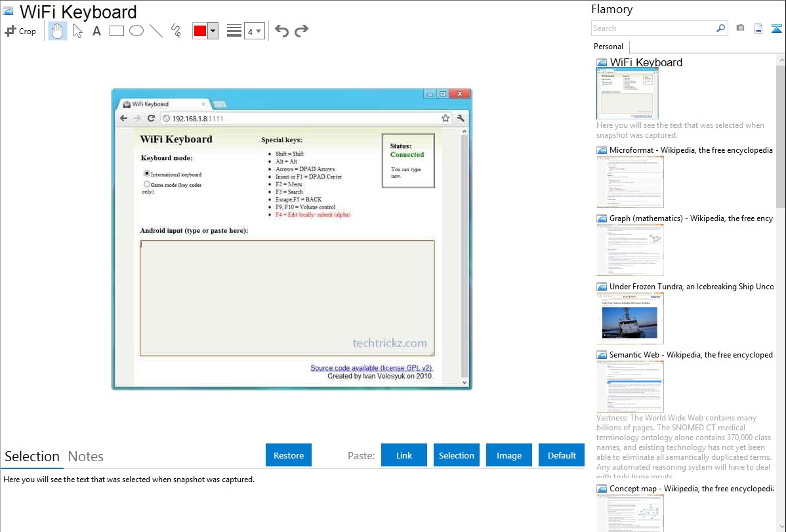Open the line width 4 dropdown
Viewport: 786px width, 532px height.
[254, 31]
